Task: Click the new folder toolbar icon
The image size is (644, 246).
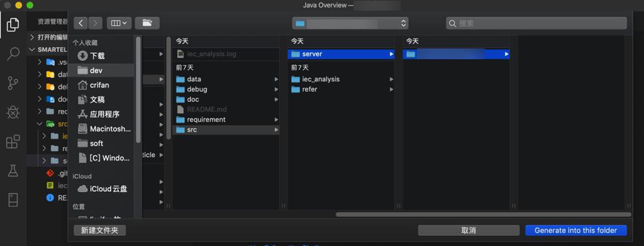Action: coord(147,23)
